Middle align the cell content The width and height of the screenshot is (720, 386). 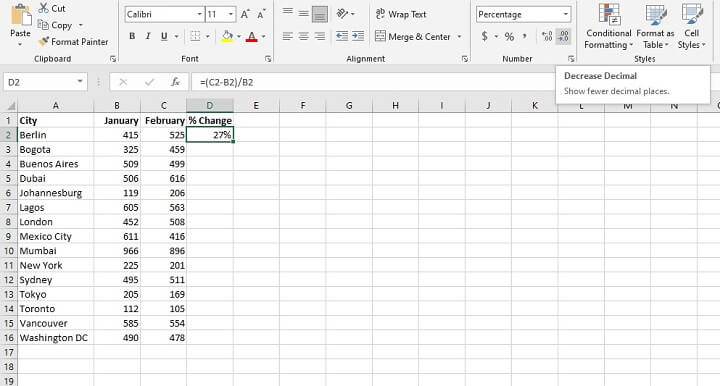click(304, 13)
